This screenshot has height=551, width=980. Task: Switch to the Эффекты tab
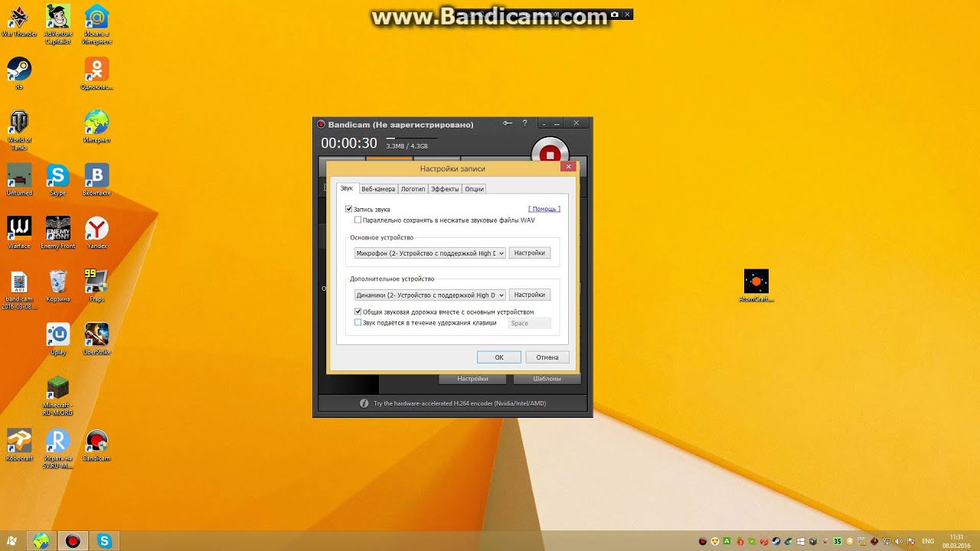tap(445, 189)
